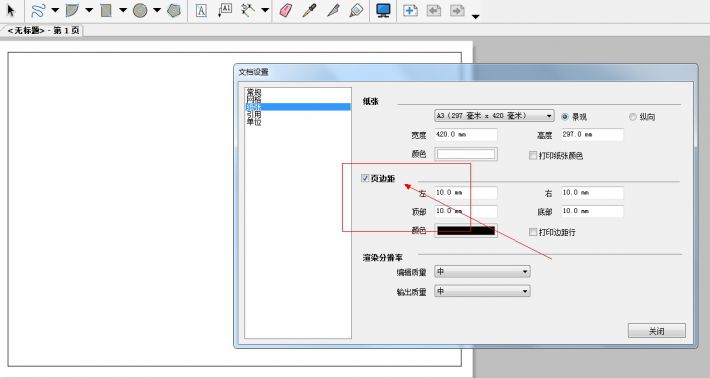710x378 pixels.
Task: Add a new page using plus icon
Action: pyautogui.click(x=410, y=10)
